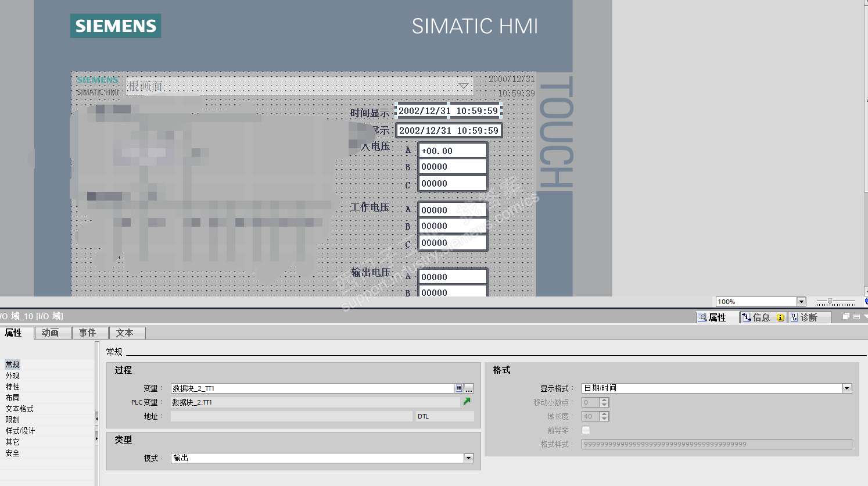This screenshot has width=868, height=486.
Task: Click the yellow info icon beside 信息
Action: point(780,317)
